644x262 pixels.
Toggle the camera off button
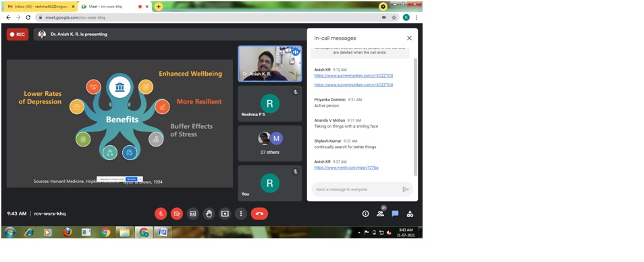[x=177, y=213]
